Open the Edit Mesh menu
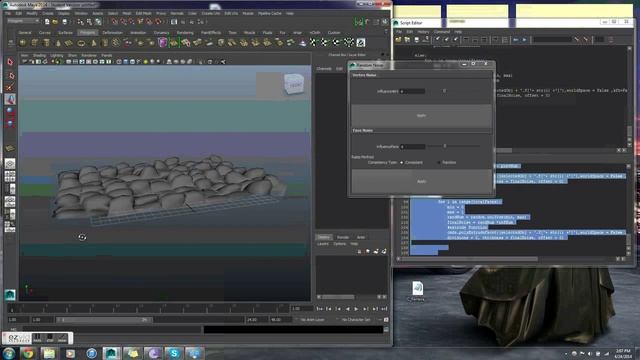Image resolution: width=640 pixels, height=360 pixels. pyautogui.click(x=143, y=13)
